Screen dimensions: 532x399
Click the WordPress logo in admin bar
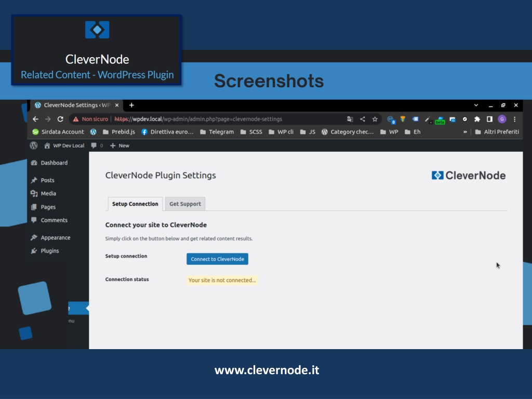pyautogui.click(x=34, y=145)
